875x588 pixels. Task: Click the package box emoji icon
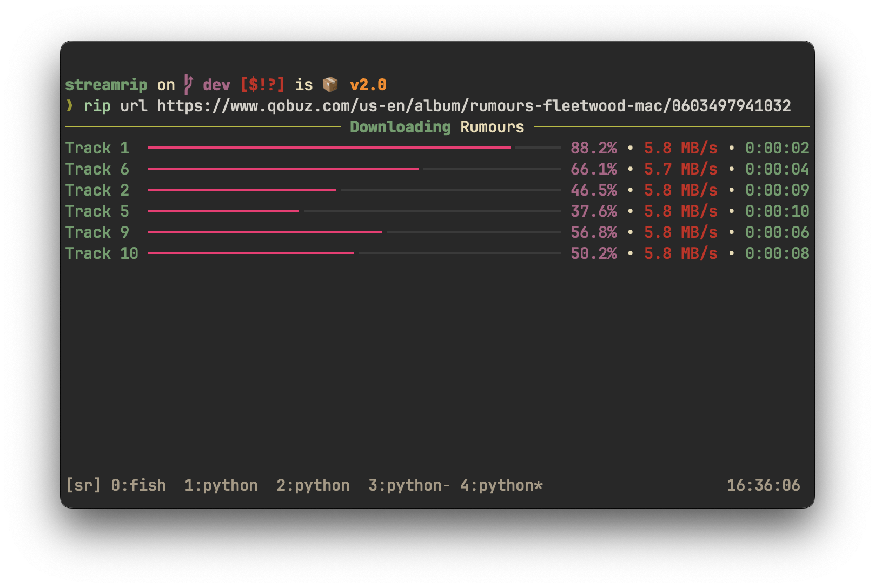(x=330, y=85)
